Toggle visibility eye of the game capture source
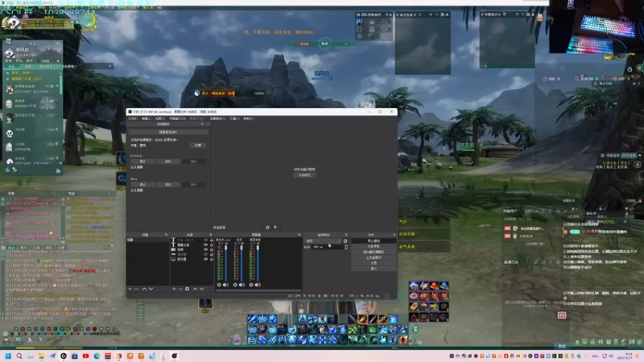644x362 pixels. coord(206,254)
